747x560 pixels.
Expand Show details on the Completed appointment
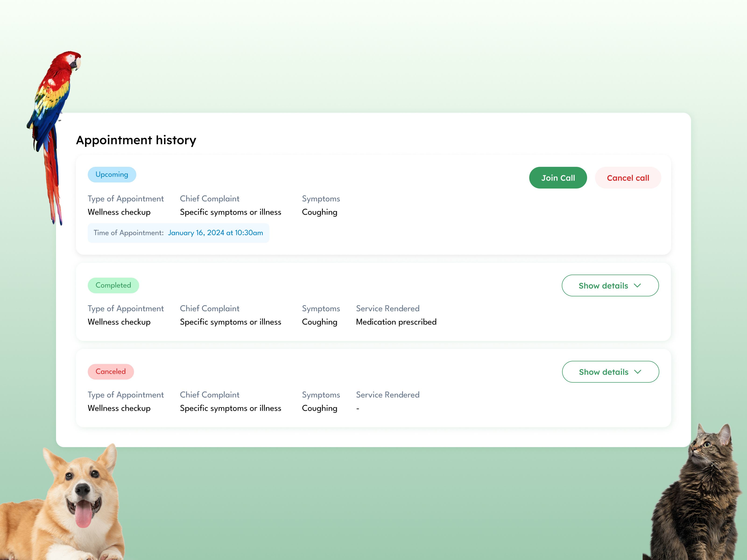[610, 285]
